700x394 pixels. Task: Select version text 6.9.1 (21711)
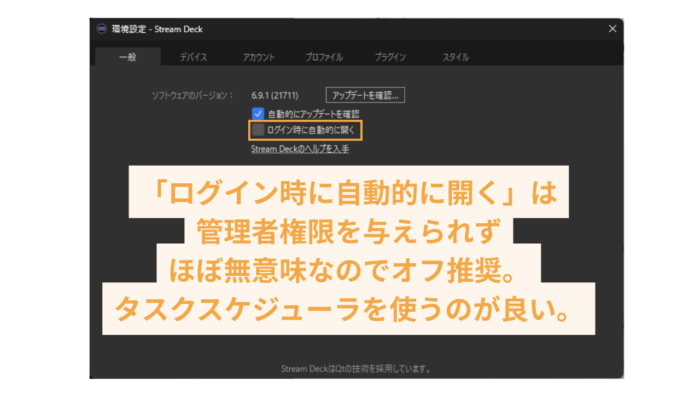click(275, 95)
